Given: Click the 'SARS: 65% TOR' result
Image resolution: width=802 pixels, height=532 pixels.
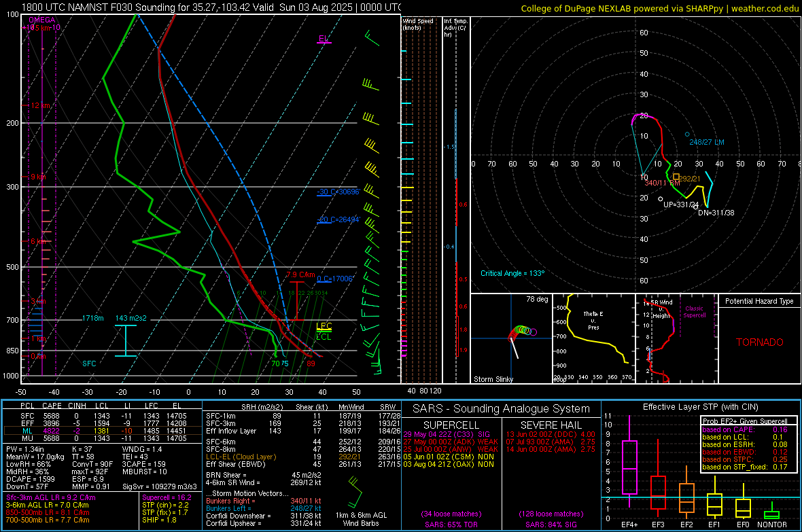Looking at the screenshot, I should (x=451, y=525).
